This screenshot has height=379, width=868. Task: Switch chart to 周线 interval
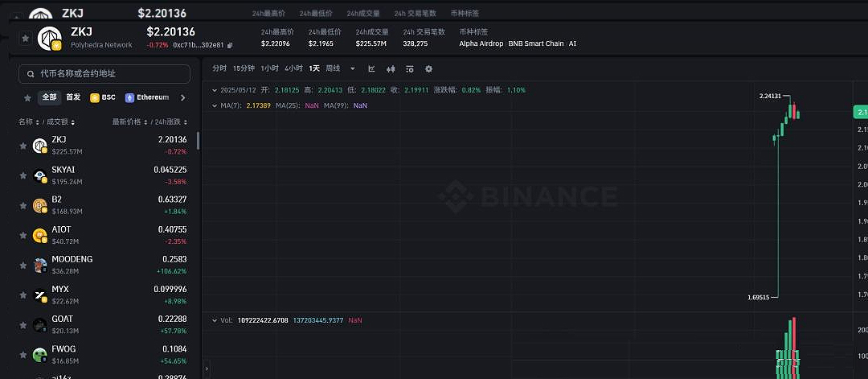point(333,68)
